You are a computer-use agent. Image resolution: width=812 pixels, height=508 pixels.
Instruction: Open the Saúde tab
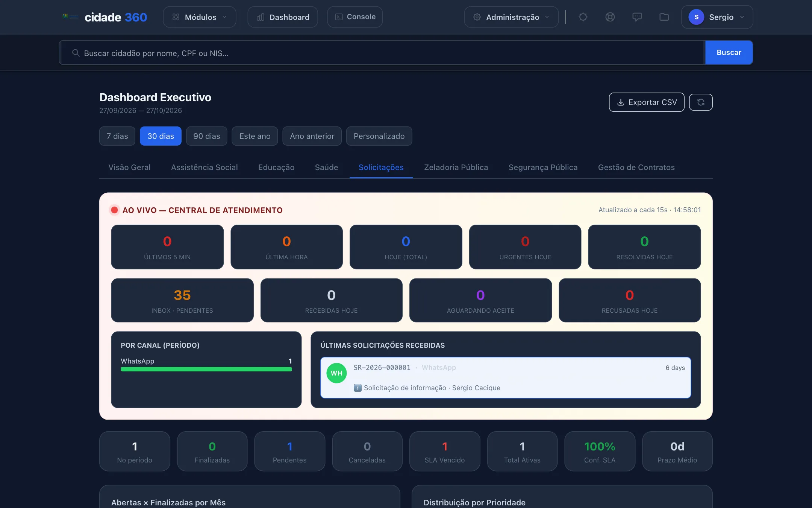pos(326,167)
